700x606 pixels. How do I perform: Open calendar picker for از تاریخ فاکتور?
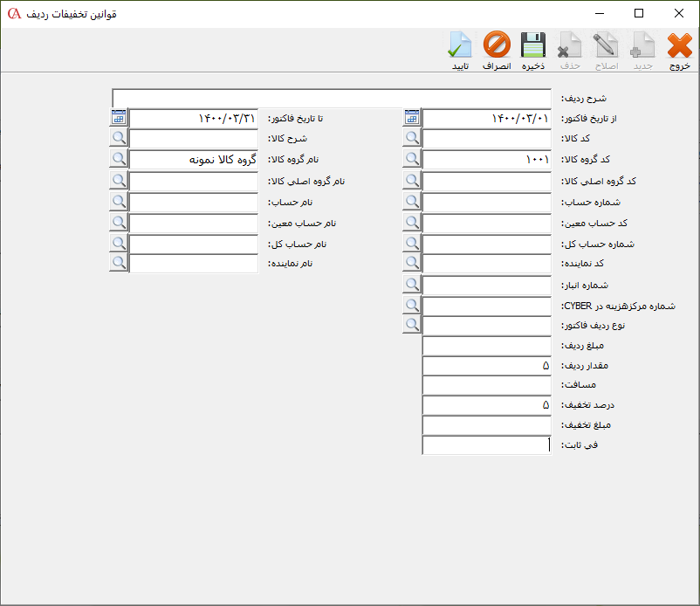(x=412, y=118)
